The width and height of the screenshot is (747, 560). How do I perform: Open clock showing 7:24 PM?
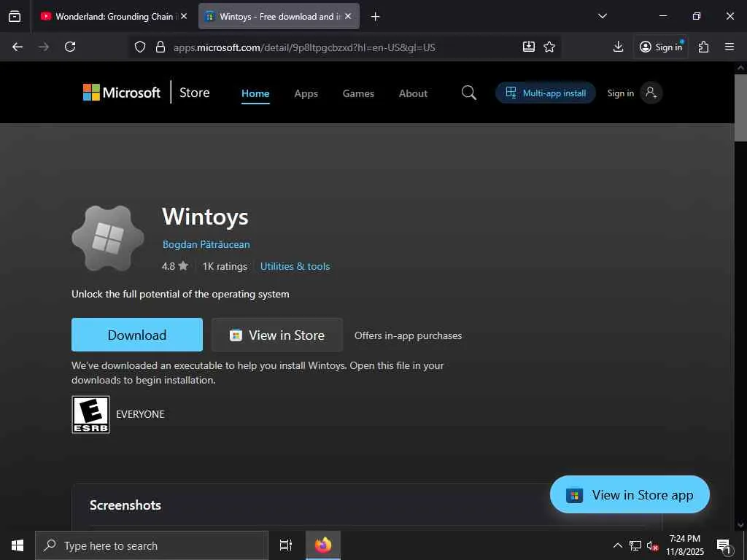click(x=684, y=545)
